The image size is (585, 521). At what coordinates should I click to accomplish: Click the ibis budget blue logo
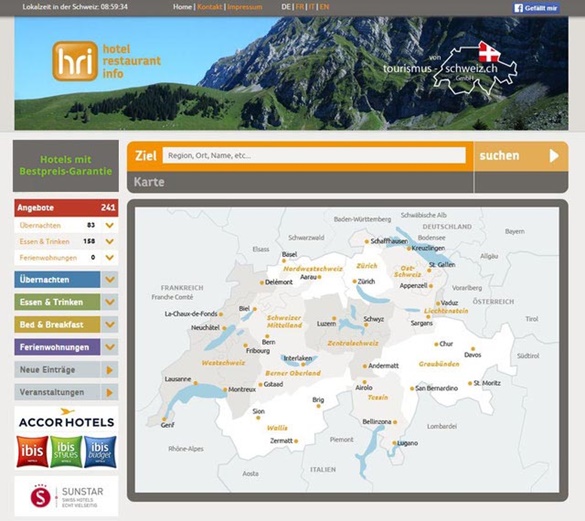point(100,451)
